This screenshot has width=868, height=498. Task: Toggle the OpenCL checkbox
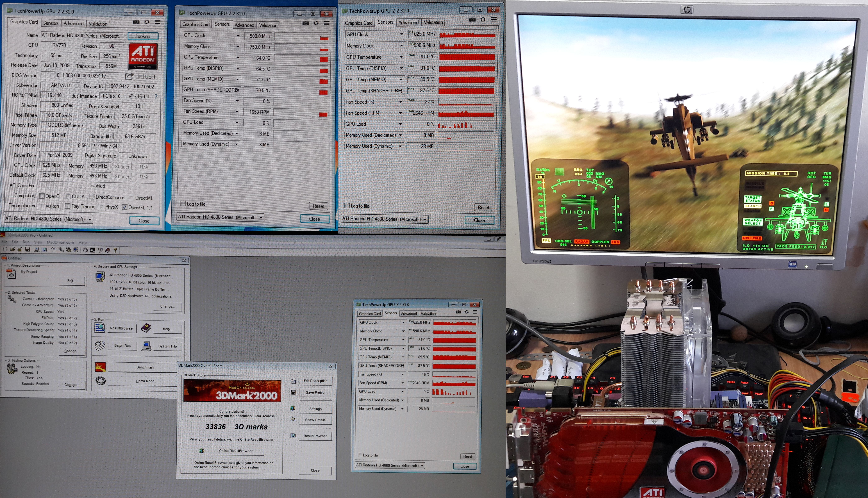coord(42,196)
